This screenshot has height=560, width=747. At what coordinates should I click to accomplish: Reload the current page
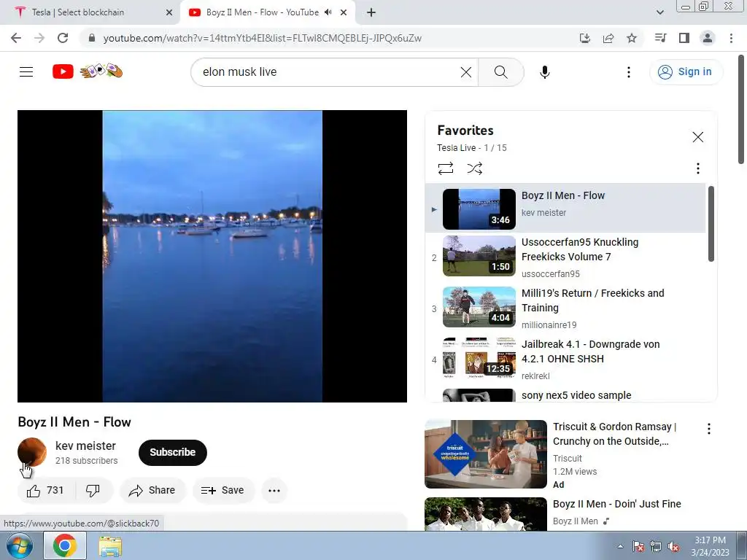[63, 38]
